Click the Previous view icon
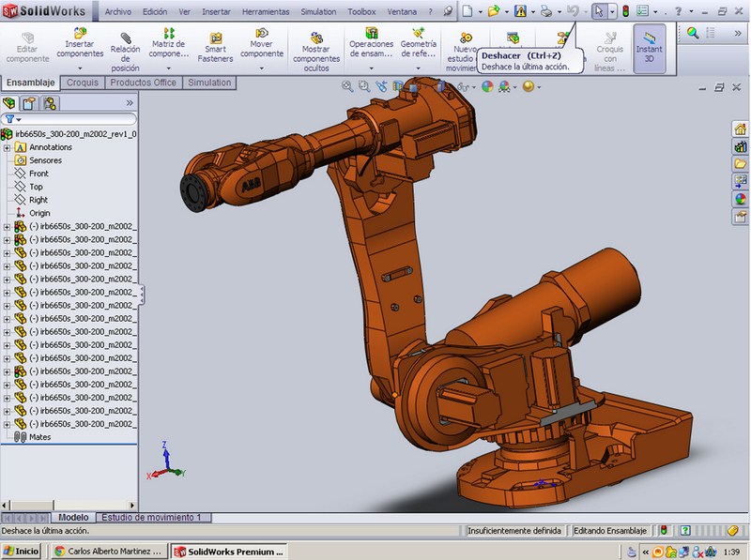751x560 pixels. coord(382,86)
